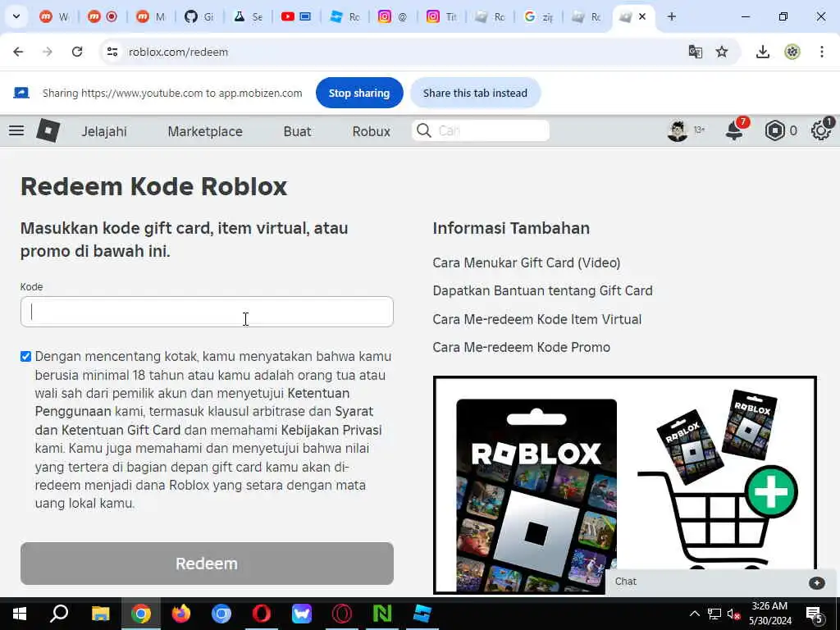The image size is (840, 630).
Task: Open the Windows notification center
Action: (815, 614)
